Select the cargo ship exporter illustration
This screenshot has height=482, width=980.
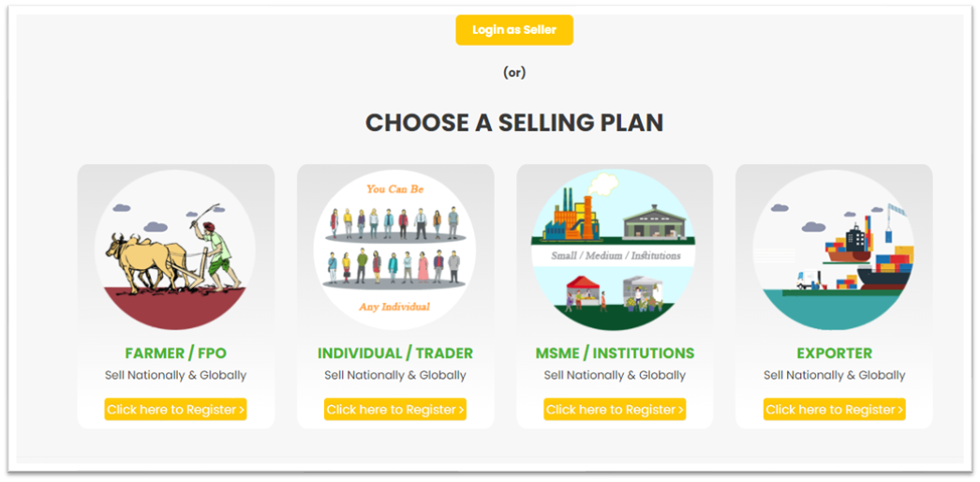[834, 250]
